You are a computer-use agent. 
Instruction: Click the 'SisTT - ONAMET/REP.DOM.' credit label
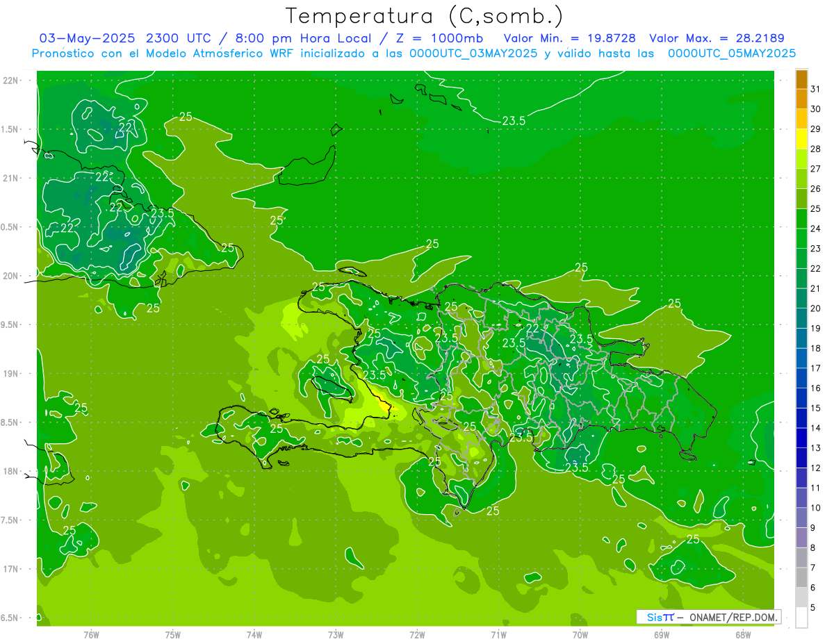[x=709, y=617]
